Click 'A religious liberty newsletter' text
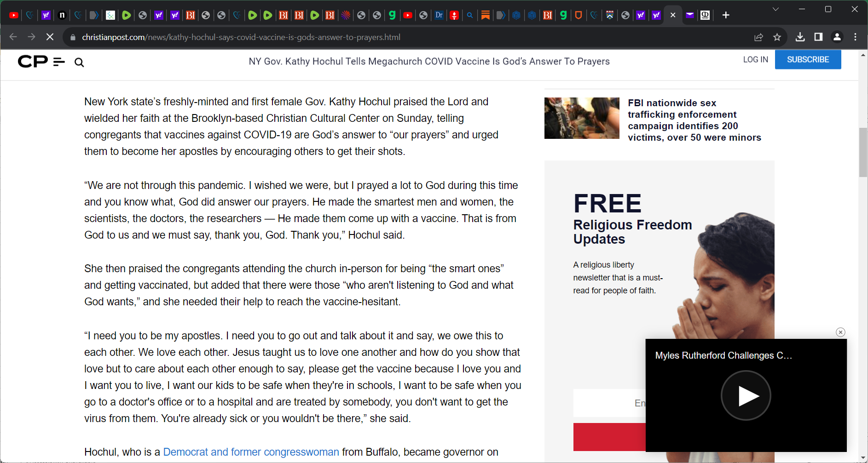Image resolution: width=868 pixels, height=463 pixels. [618, 278]
